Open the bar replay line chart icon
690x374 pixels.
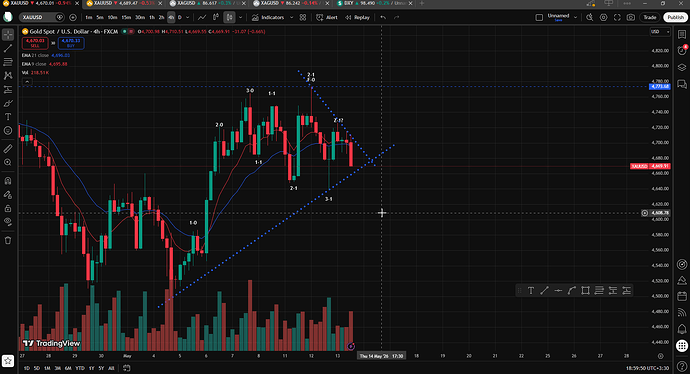202,18
